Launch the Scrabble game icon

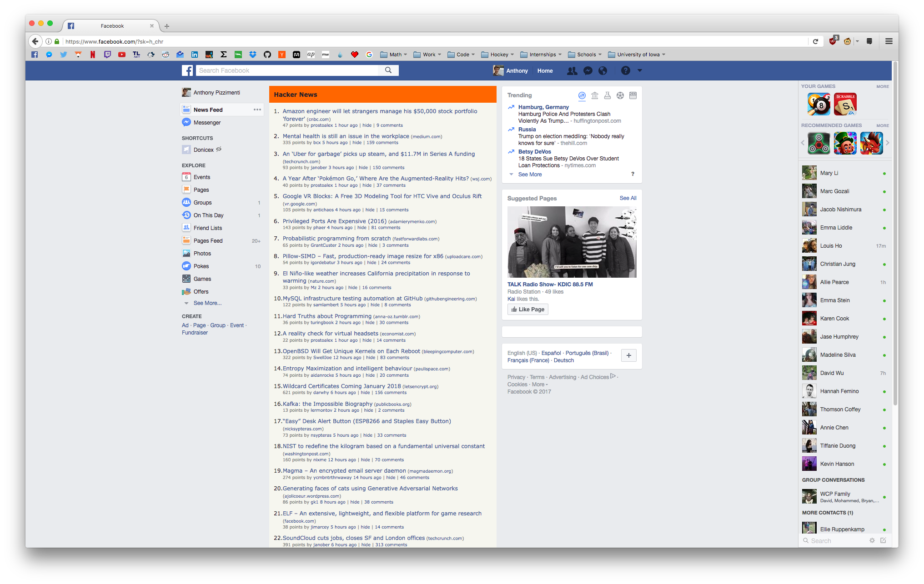click(845, 104)
